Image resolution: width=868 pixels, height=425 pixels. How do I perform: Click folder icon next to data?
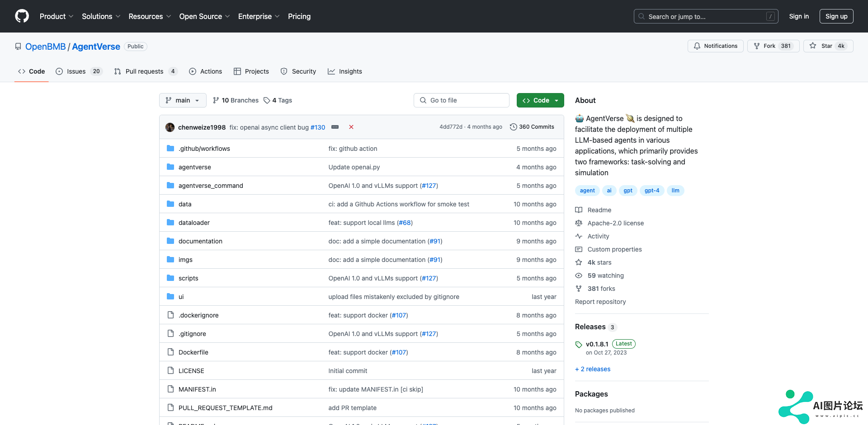(170, 204)
